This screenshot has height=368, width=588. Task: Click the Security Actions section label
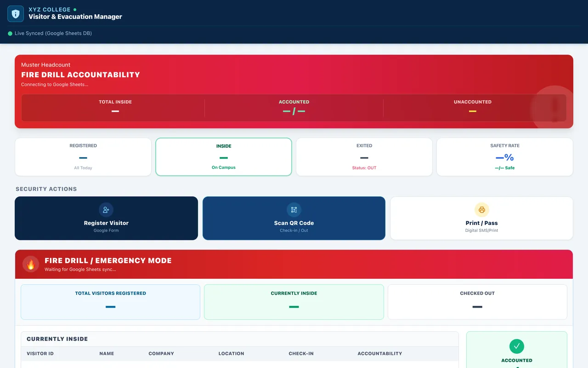coord(46,189)
